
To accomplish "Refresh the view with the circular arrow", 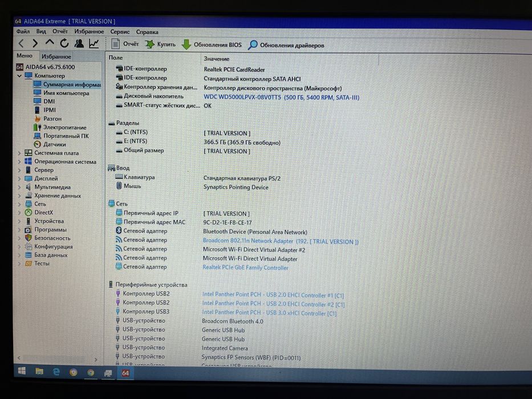I will (64, 43).
